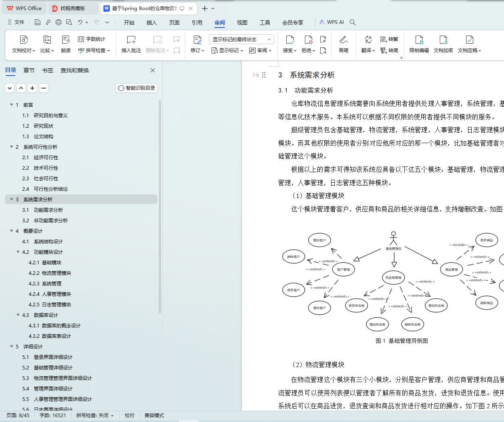
Task: Click the minus button in outline toolbar
Action: 44,88
